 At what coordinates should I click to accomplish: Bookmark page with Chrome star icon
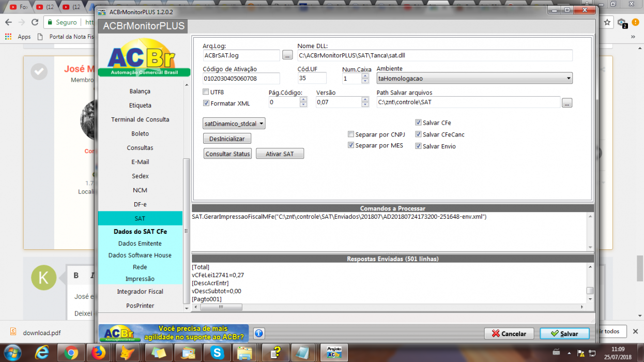tap(607, 22)
